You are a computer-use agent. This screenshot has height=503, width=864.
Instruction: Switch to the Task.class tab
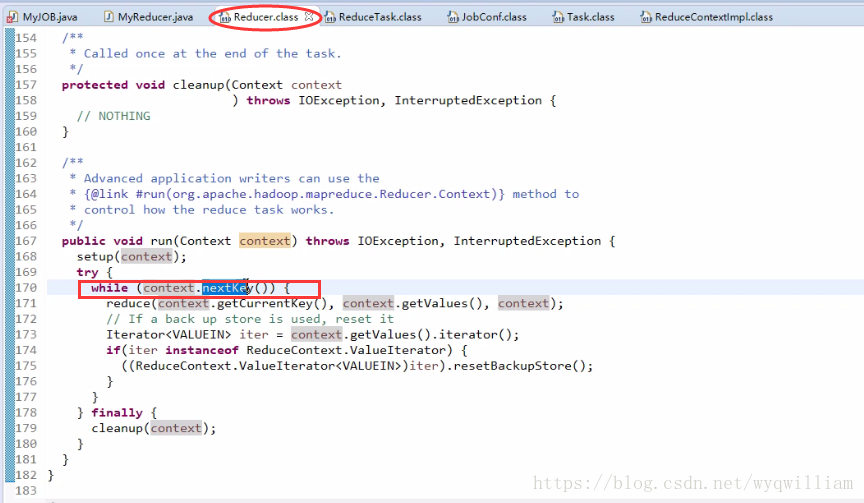click(x=584, y=17)
